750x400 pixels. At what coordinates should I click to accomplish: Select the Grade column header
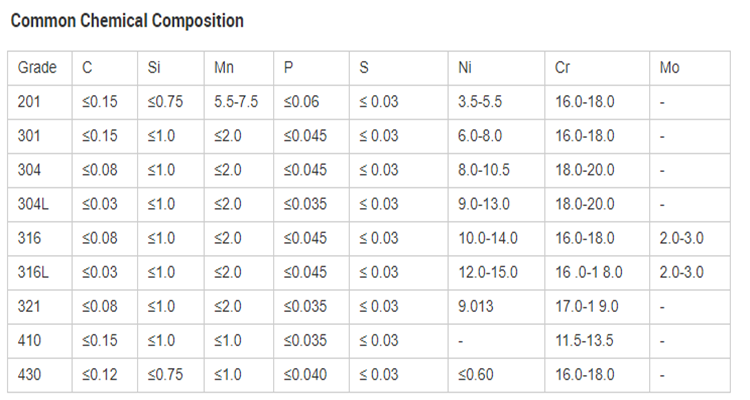[38, 68]
